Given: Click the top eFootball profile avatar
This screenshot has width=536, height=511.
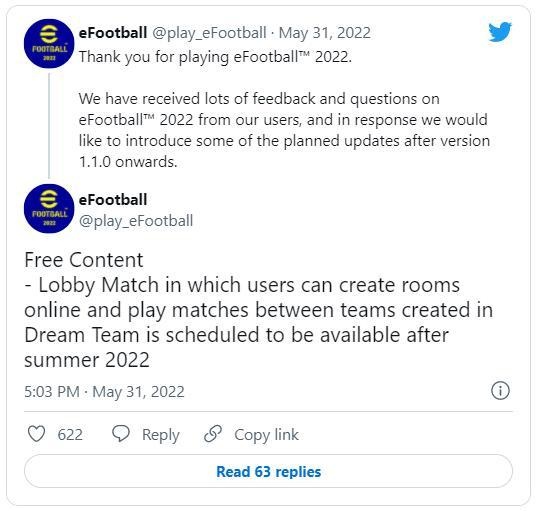Looking at the screenshot, I should point(49,44).
